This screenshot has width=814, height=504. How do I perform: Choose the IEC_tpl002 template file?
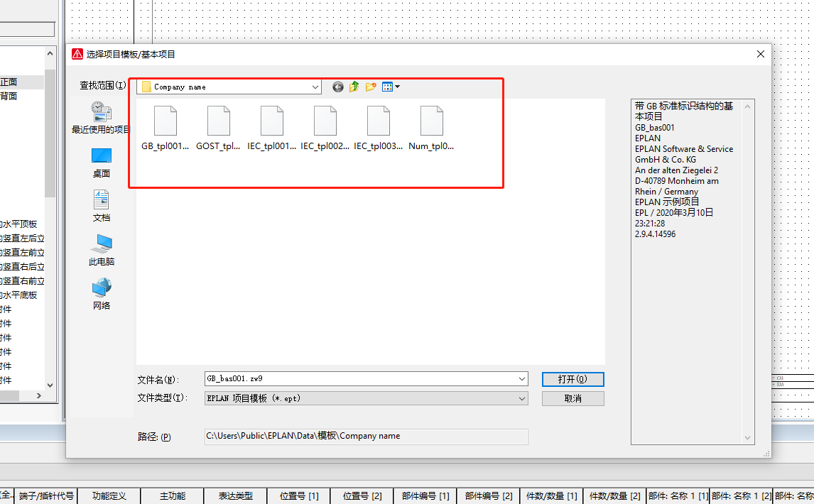click(325, 122)
